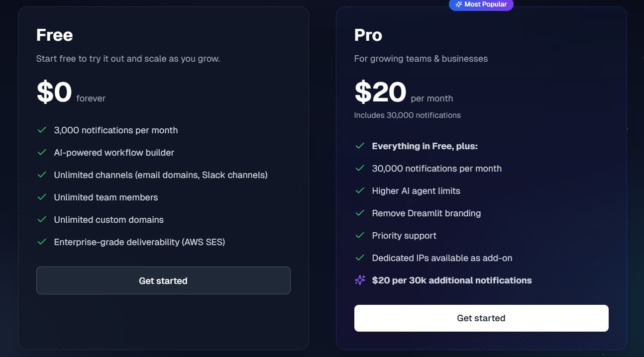This screenshot has height=357, width=644.
Task: Click the Free plan title
Action: point(54,35)
